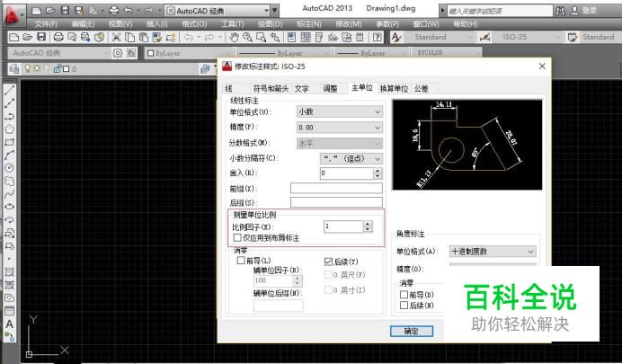This screenshot has height=364, width=622.
Task: Click the Plot printer icon in standard toolbar
Action: click(x=58, y=37)
